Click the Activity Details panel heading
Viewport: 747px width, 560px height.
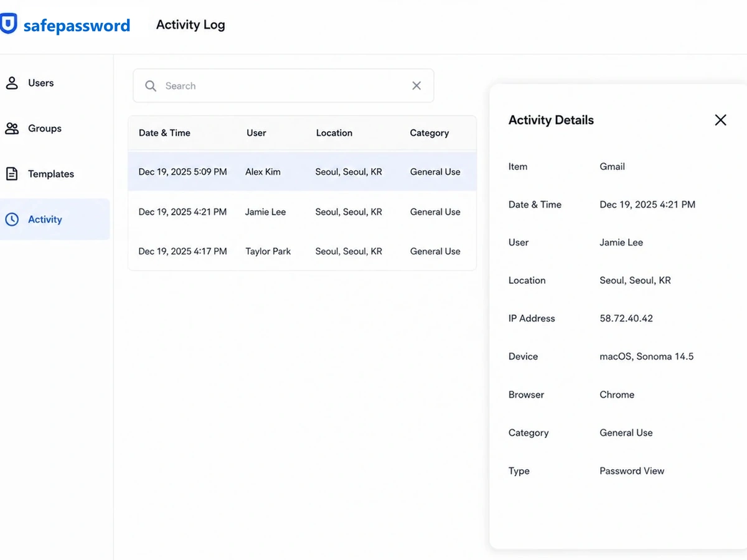551,120
